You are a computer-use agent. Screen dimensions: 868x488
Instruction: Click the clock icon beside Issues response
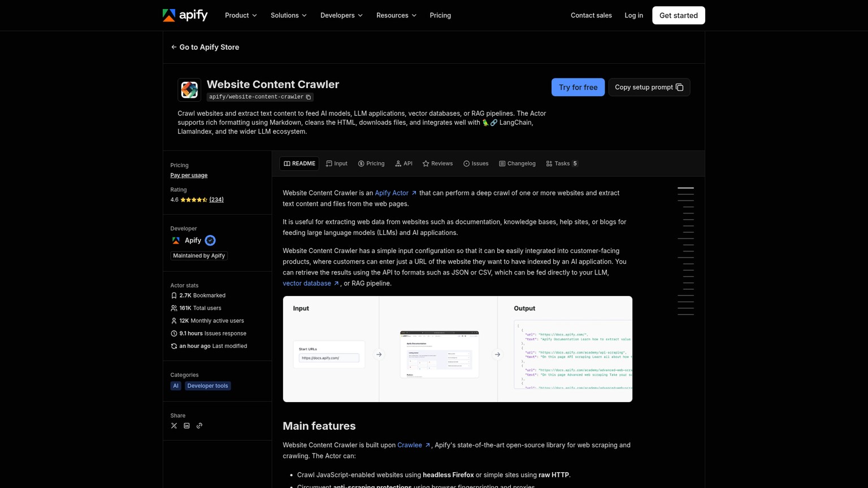point(174,334)
